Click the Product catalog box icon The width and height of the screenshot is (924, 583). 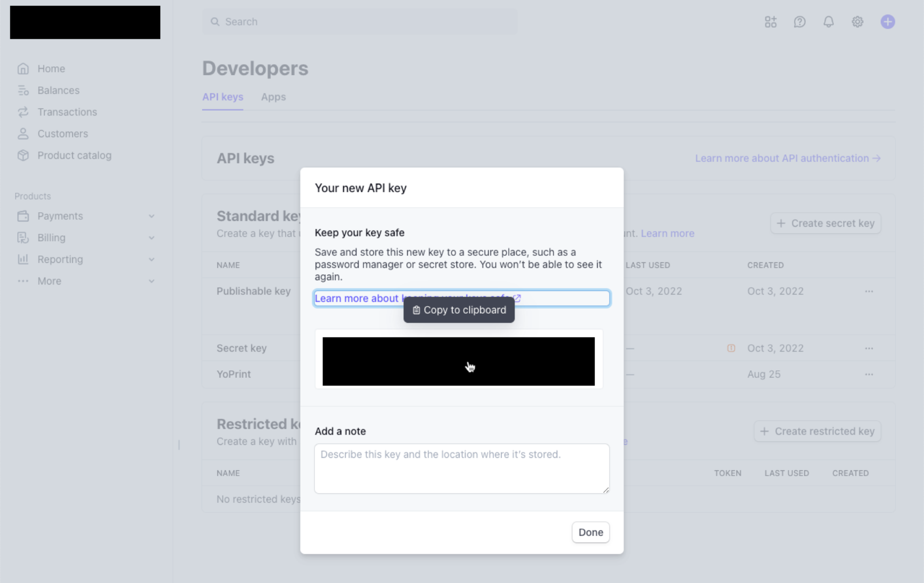tap(23, 155)
